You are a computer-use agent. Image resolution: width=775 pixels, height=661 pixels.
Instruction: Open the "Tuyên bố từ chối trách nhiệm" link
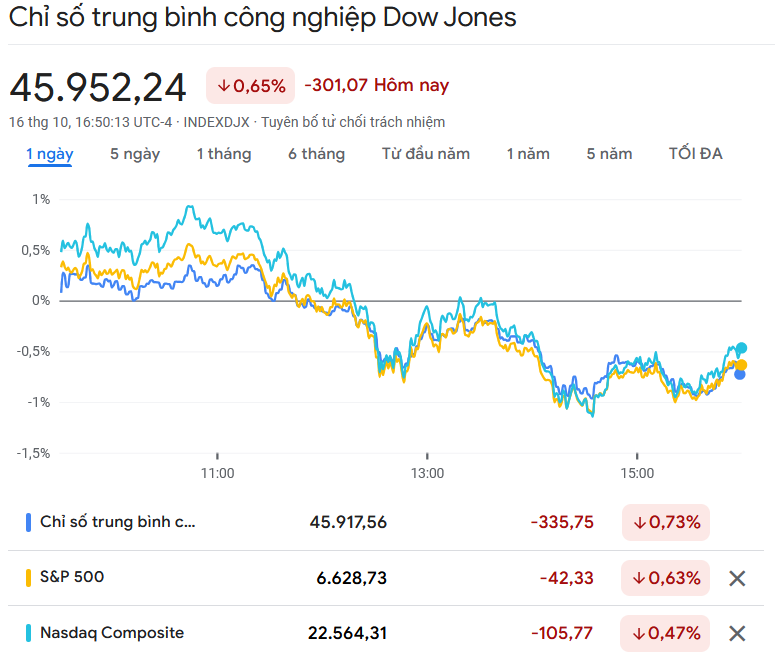point(353,122)
